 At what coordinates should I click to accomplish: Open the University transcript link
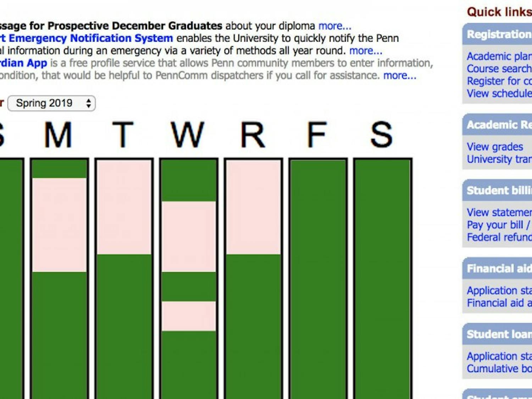coord(498,159)
